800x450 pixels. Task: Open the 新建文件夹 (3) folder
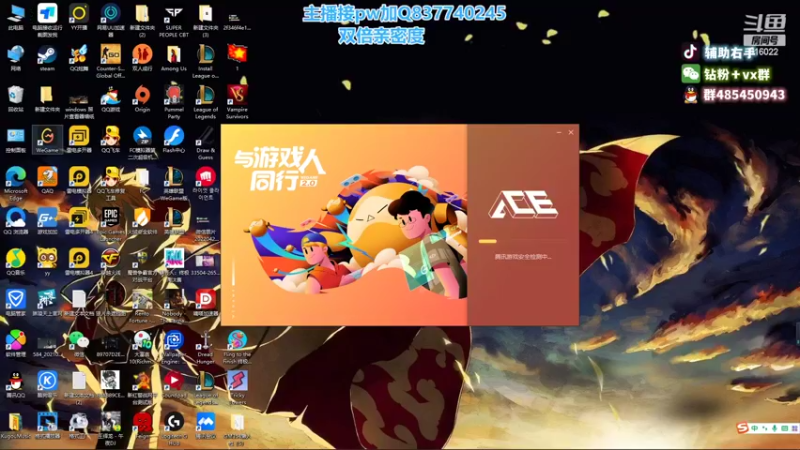coord(205,21)
